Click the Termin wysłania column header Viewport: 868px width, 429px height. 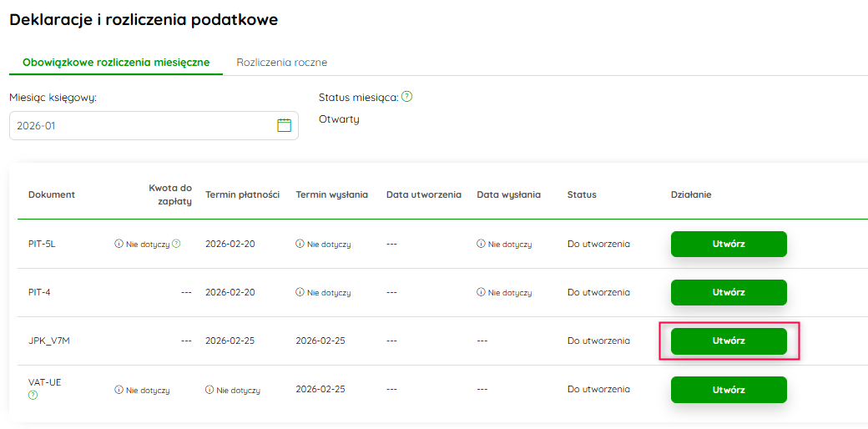pos(332,194)
